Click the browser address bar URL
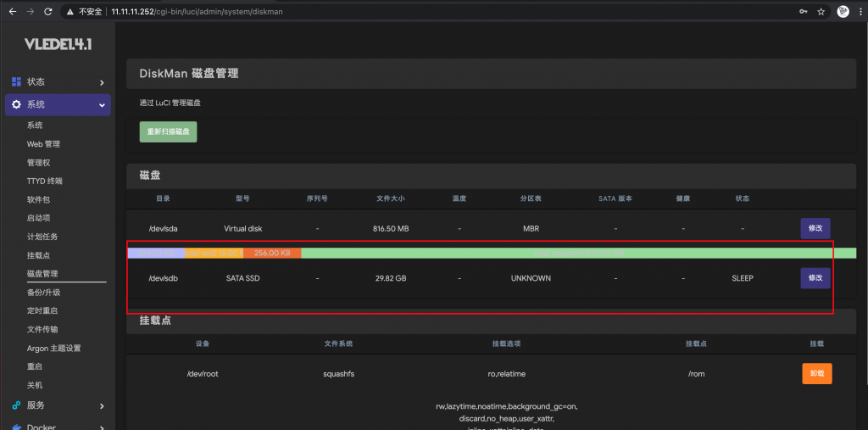Image resolution: width=868 pixels, height=430 pixels. (195, 12)
